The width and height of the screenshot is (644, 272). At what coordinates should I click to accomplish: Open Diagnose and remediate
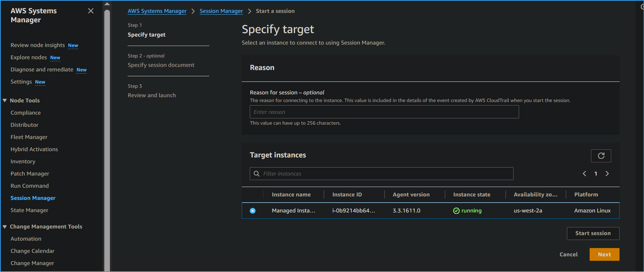click(42, 70)
